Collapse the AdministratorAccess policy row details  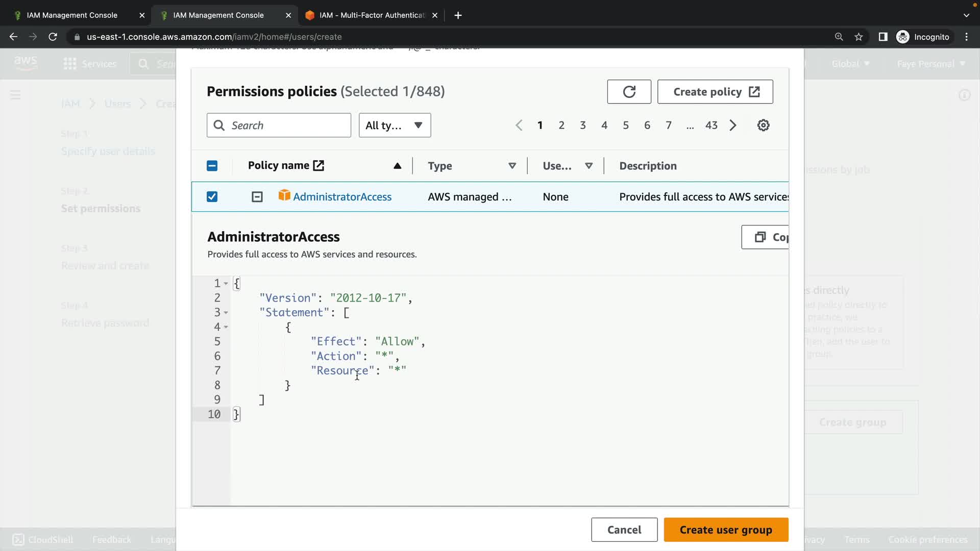(257, 197)
